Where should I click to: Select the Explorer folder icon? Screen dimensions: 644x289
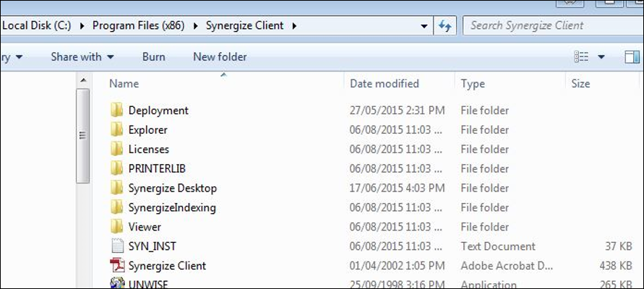pyautogui.click(x=116, y=129)
